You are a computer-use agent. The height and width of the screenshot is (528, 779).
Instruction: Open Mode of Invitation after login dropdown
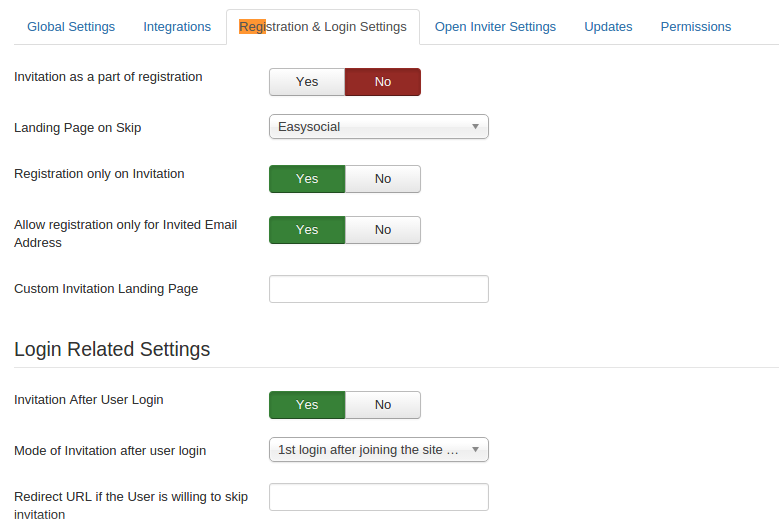(x=378, y=450)
